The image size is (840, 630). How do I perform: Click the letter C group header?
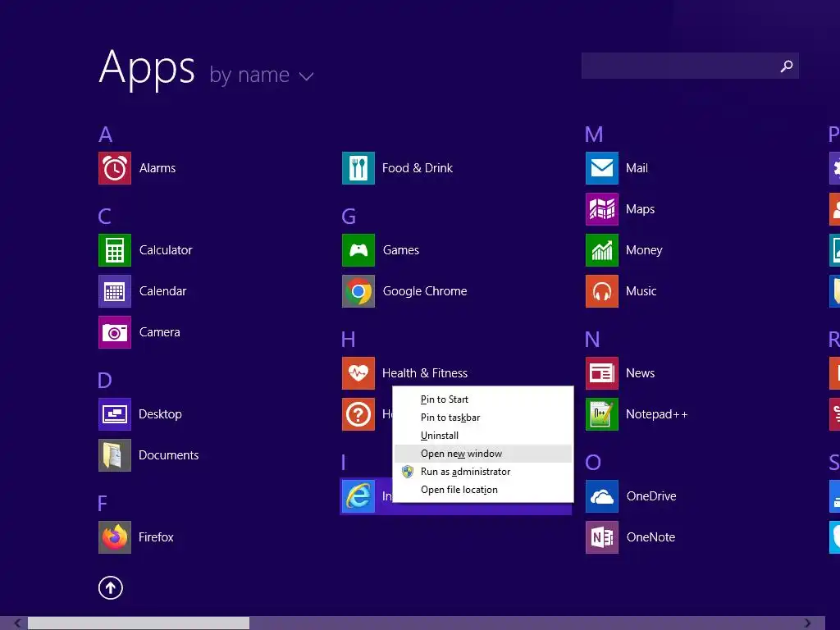105,217
